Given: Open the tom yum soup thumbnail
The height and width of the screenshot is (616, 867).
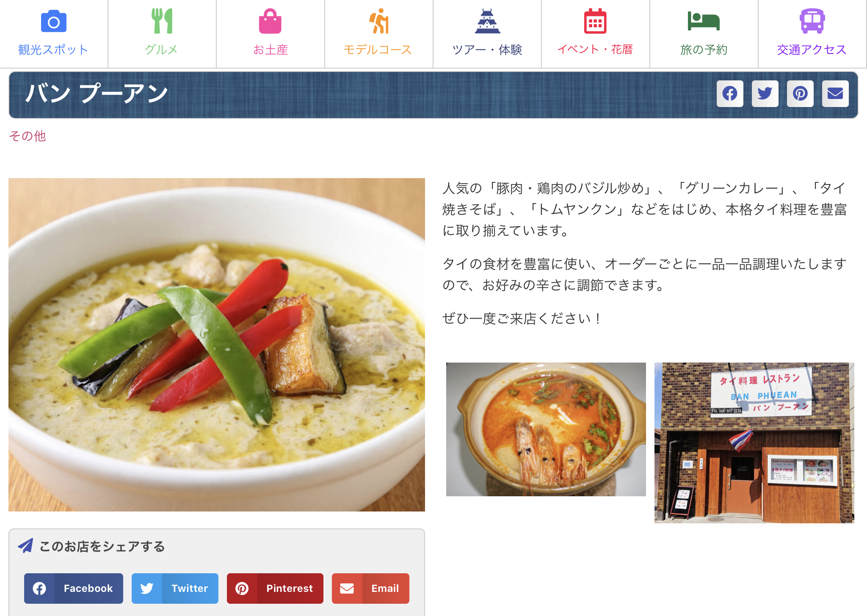Looking at the screenshot, I should click(546, 429).
